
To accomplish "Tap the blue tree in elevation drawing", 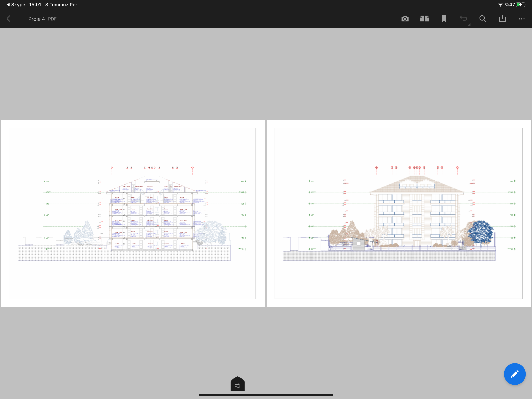I will coord(480,232).
